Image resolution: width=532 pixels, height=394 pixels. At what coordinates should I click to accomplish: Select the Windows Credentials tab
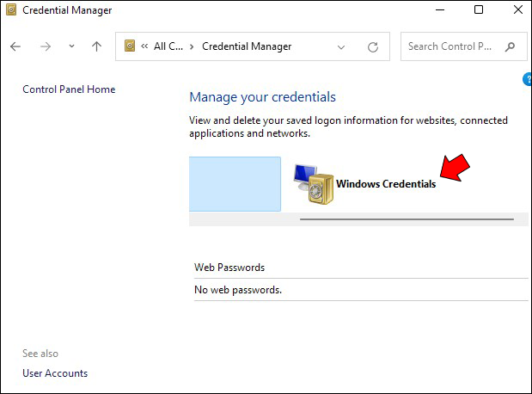385,183
